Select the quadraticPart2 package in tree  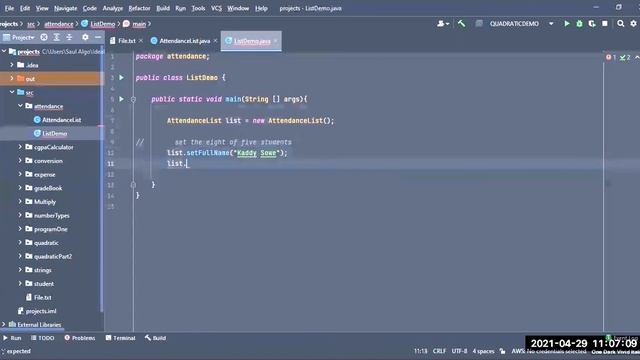pos(53,256)
